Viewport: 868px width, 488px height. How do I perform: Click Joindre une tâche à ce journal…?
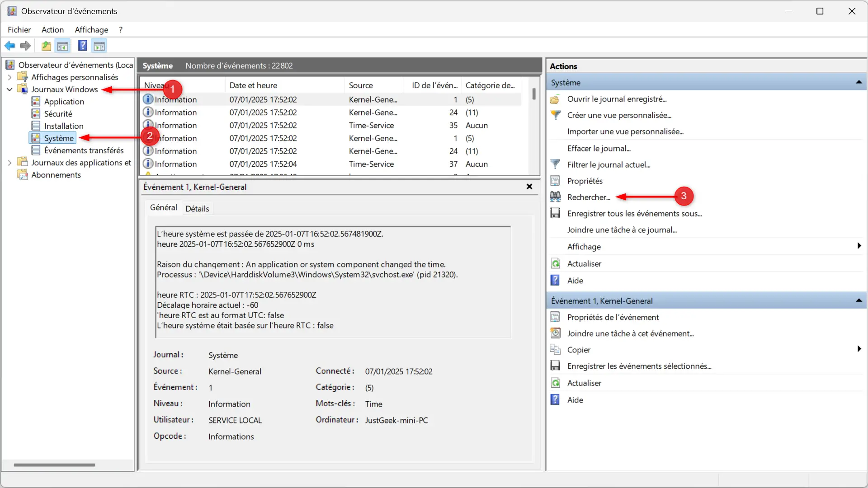[x=622, y=230]
